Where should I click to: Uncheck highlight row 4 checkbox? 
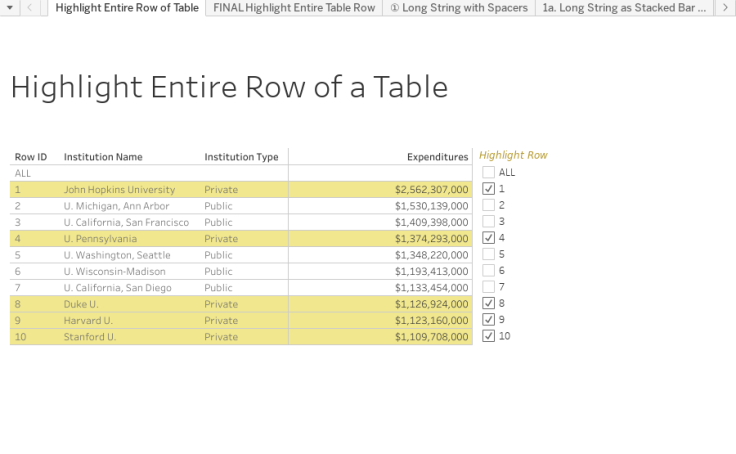click(x=488, y=238)
